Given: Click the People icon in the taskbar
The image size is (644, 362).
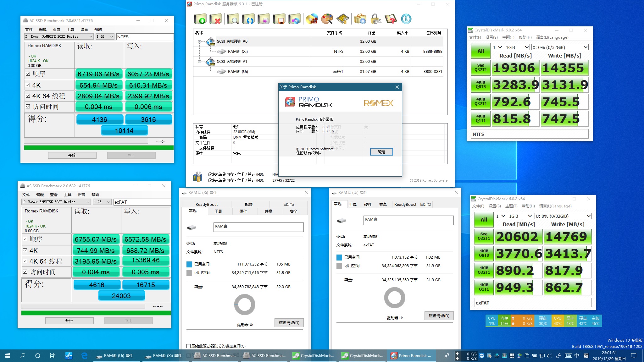Looking at the screenshot, I should click(447, 356).
